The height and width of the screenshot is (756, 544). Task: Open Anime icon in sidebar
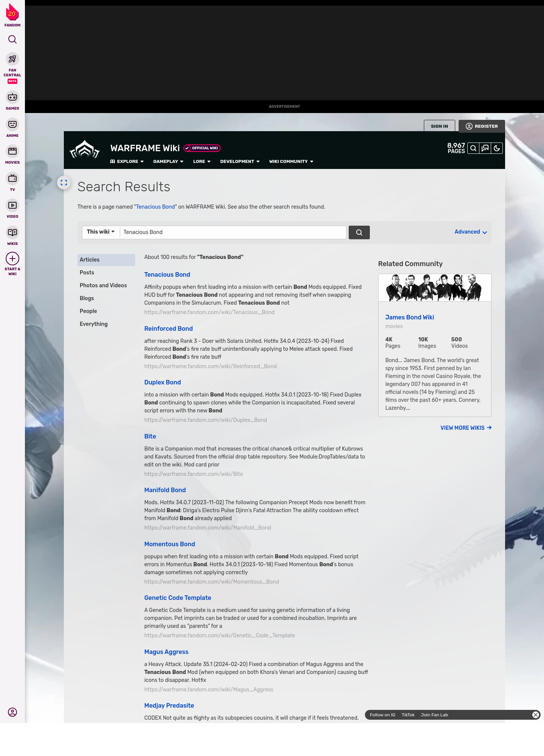[x=12, y=124]
